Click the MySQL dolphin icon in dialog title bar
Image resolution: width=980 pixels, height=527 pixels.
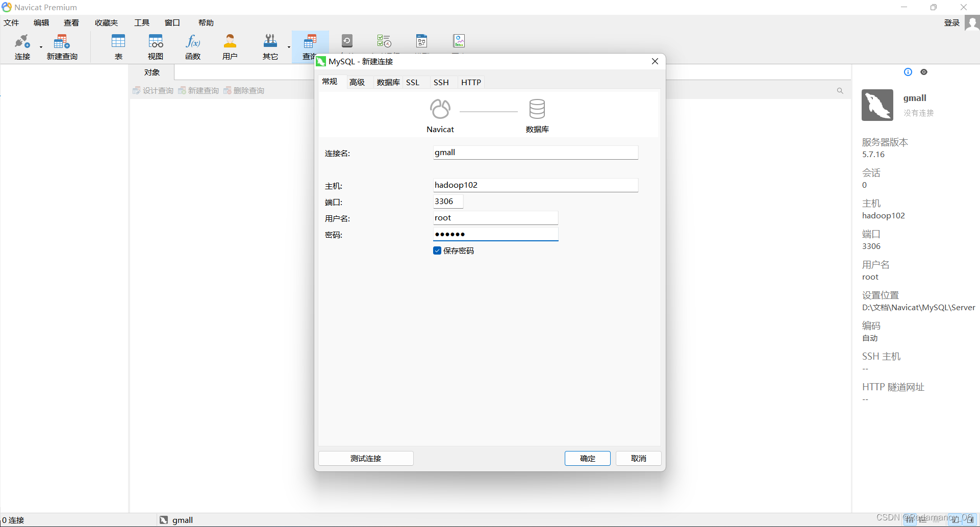(321, 62)
